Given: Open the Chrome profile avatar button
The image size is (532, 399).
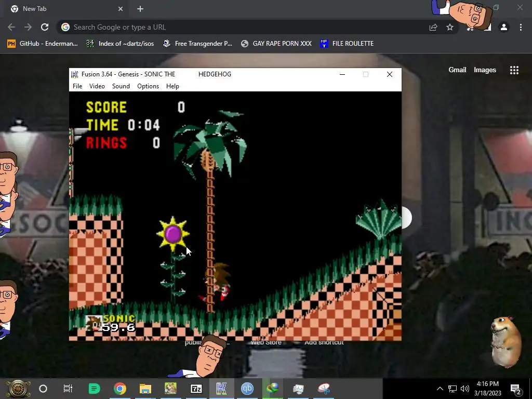Looking at the screenshot, I should (x=504, y=27).
